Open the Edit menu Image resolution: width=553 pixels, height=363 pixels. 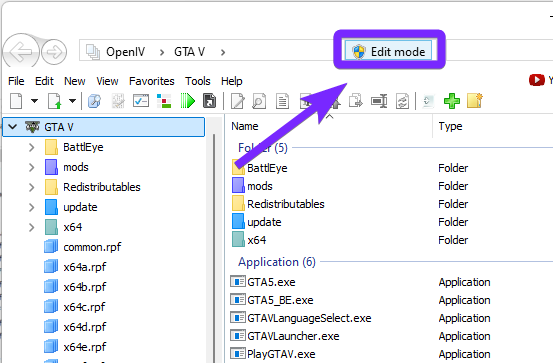click(44, 81)
